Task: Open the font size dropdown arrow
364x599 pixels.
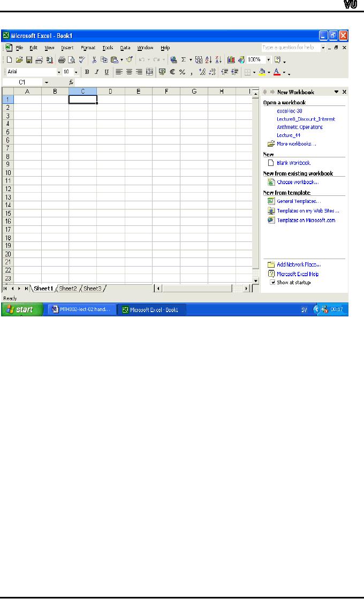Action: click(76, 72)
